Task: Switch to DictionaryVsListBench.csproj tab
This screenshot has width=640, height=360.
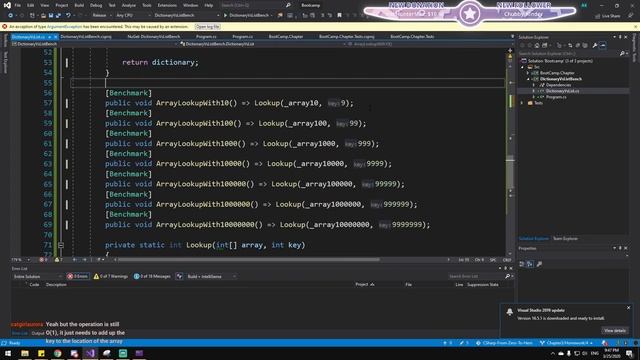Action: point(86,37)
